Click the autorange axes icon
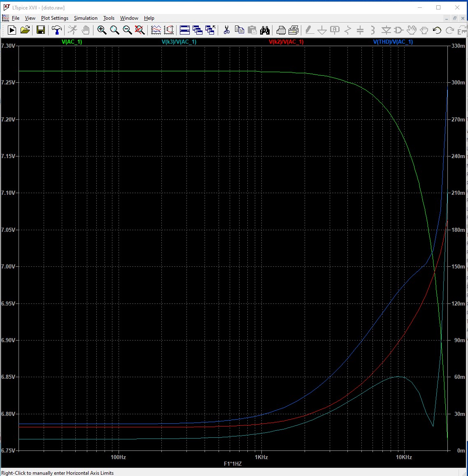468x476 pixels. 156,30
